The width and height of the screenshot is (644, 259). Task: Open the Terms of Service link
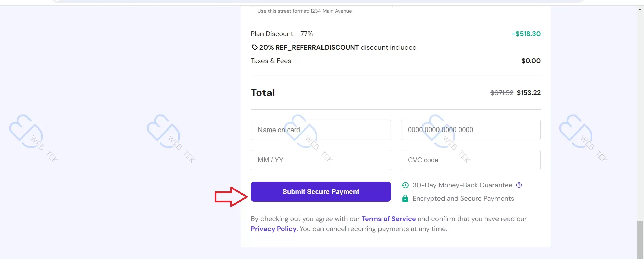point(389,219)
